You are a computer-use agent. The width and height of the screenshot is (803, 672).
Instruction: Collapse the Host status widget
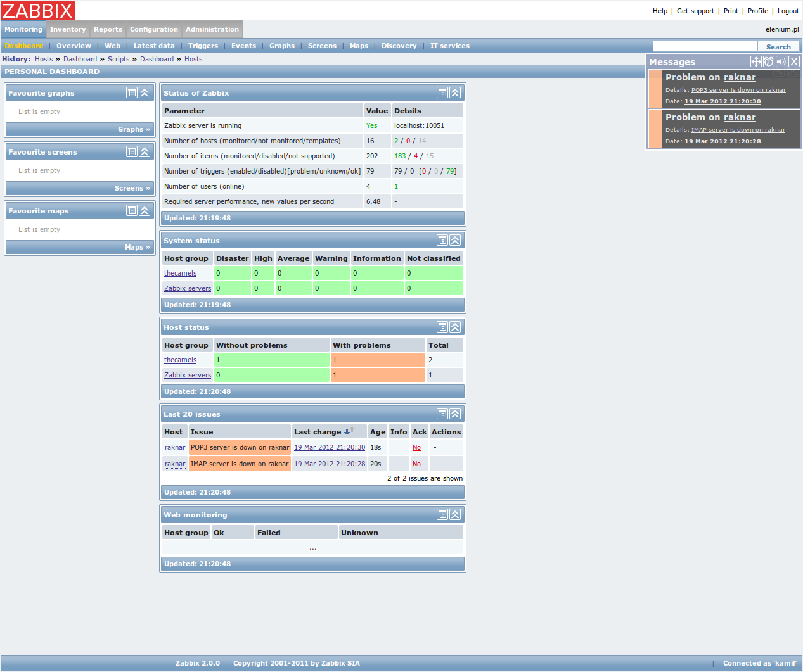(x=455, y=327)
